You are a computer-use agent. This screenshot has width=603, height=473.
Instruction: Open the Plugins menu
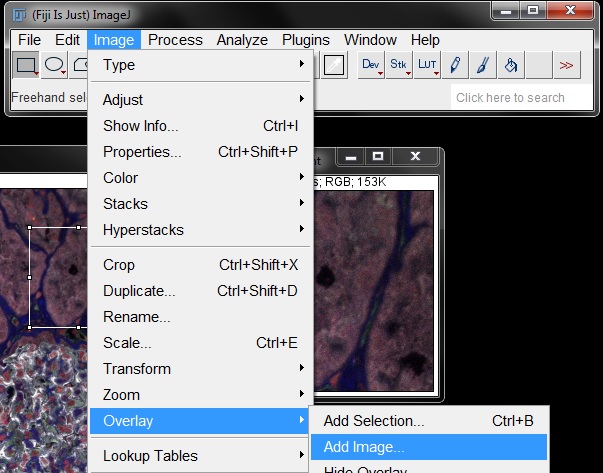(x=305, y=40)
